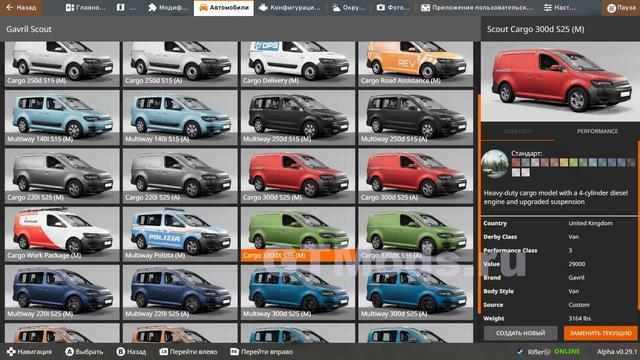The image size is (640, 360).
Task: Click Перейти вправо bumper hint
Action: pyautogui.click(x=262, y=351)
